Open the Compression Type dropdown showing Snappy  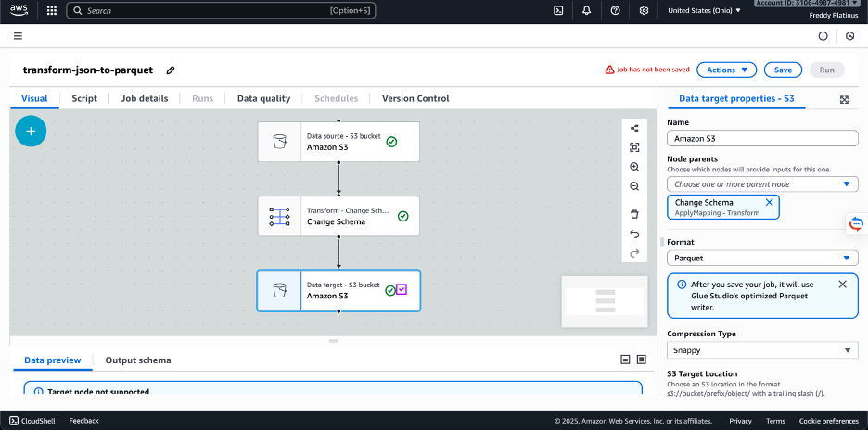coord(762,349)
